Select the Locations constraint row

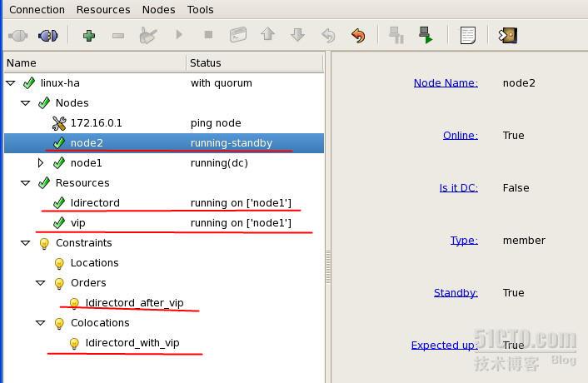(x=164, y=263)
